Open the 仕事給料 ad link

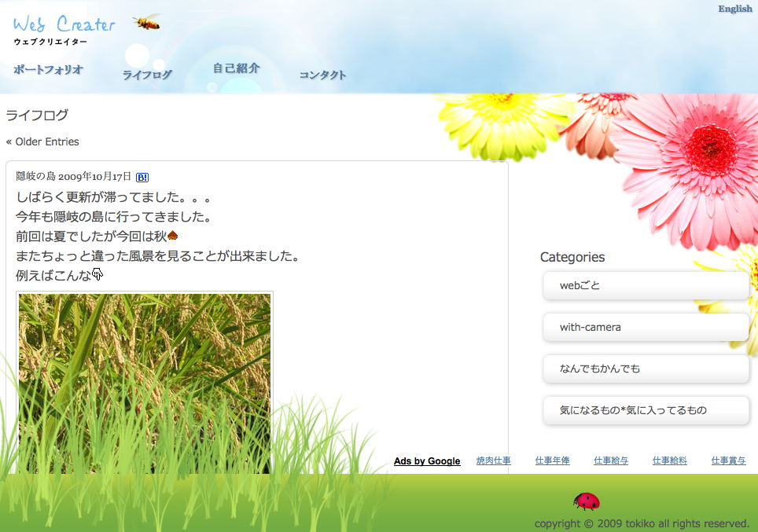[x=669, y=460]
